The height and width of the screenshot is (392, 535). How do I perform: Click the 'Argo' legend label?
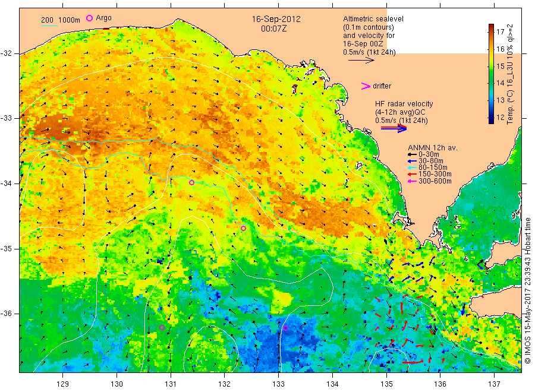103,18
